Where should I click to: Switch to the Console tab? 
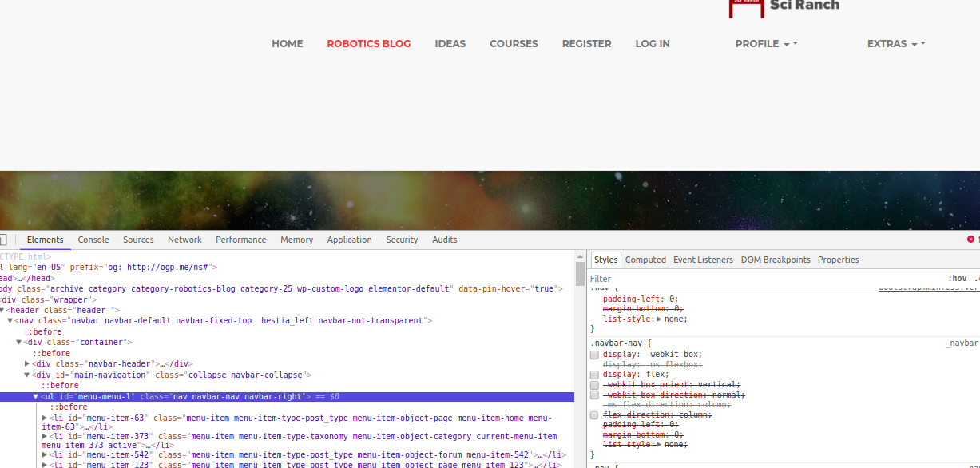point(93,240)
